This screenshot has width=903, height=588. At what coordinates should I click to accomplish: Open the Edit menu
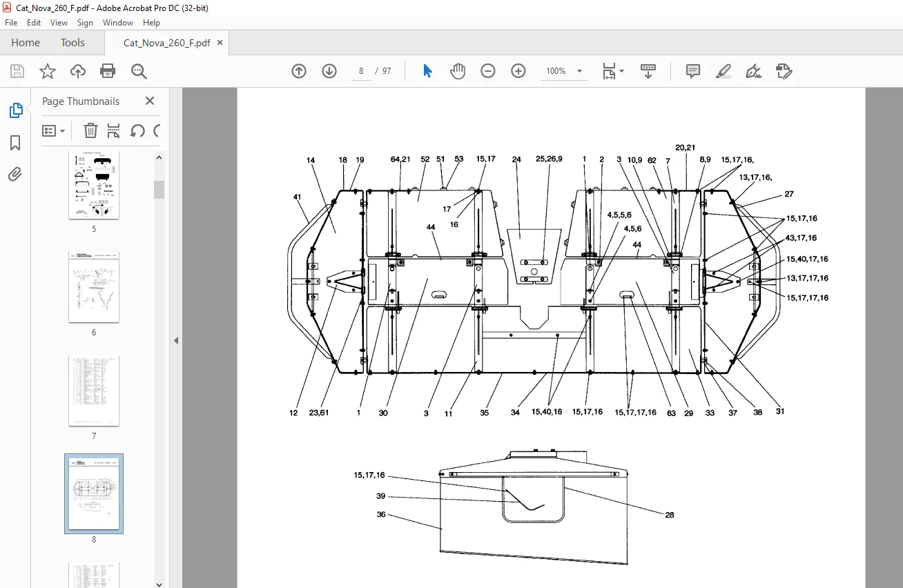pos(34,23)
